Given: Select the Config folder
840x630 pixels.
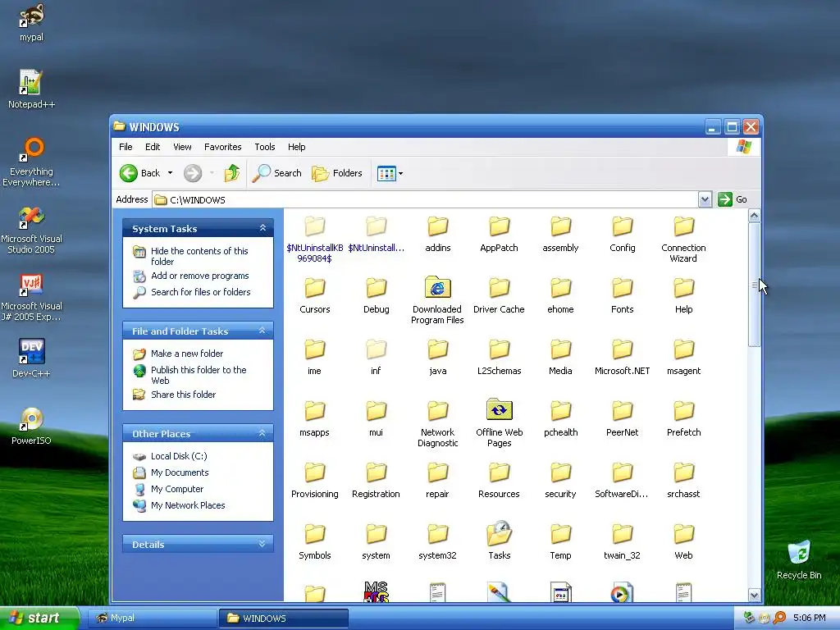Looking at the screenshot, I should tap(622, 234).
